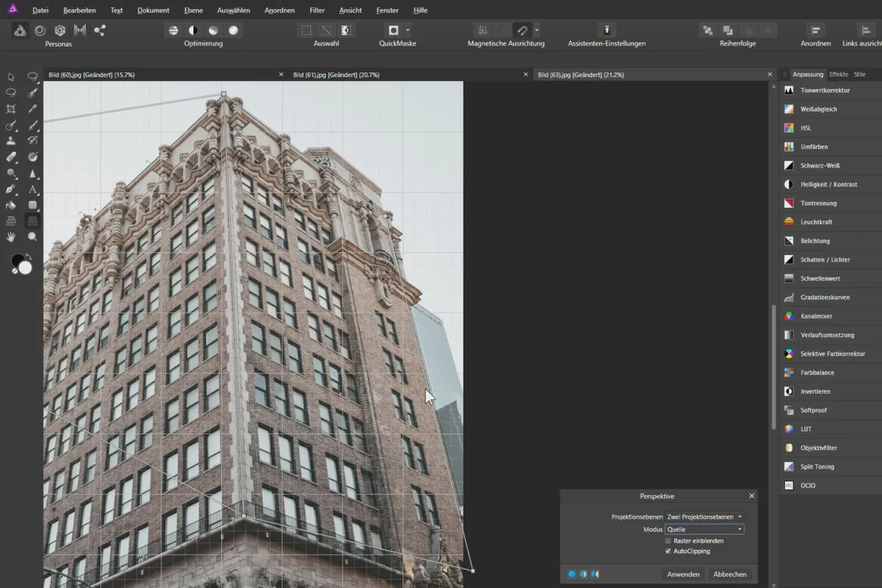This screenshot has height=588, width=882.
Task: Apply auto contrast in Optimierung
Action: coord(193,30)
